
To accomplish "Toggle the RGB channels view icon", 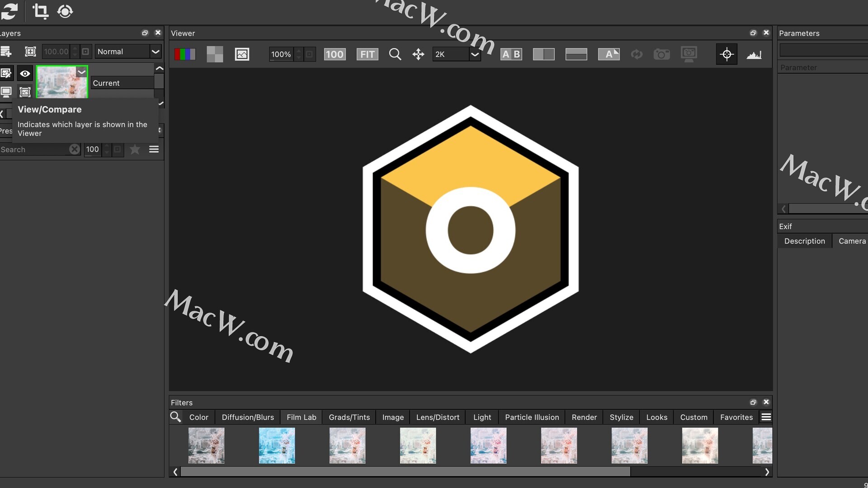I will (185, 54).
